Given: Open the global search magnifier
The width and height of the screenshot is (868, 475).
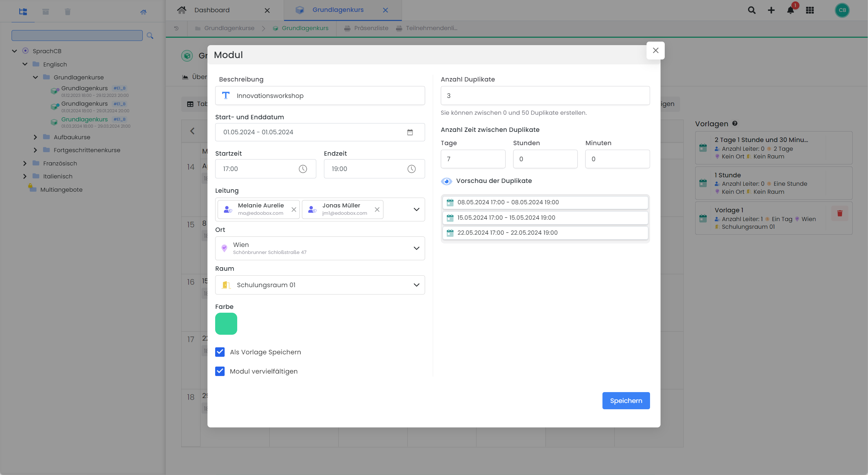Looking at the screenshot, I should [751, 10].
